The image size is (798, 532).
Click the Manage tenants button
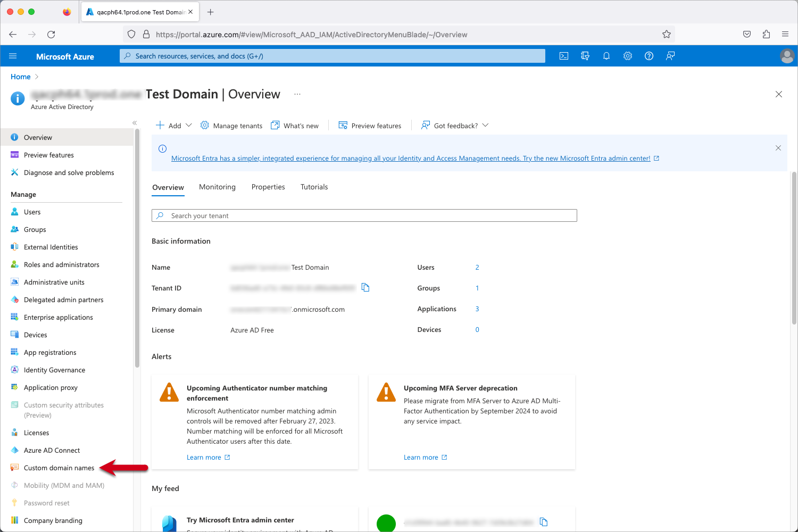[231, 126]
